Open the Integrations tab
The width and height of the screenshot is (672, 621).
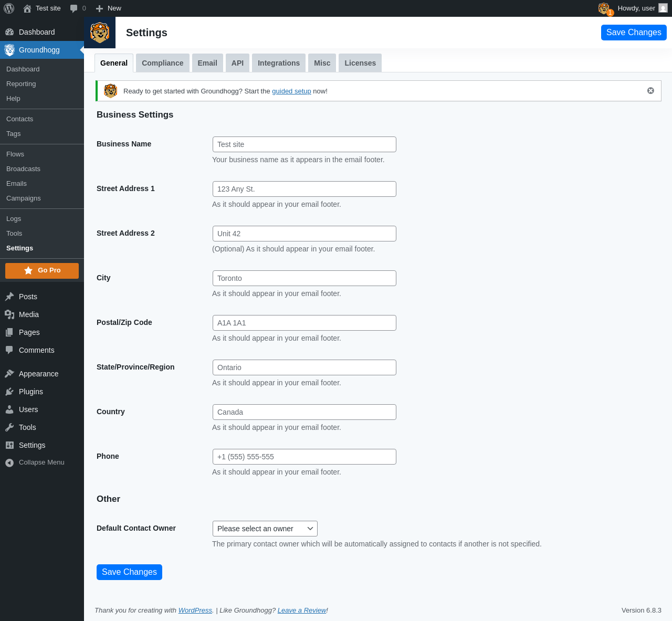pos(279,63)
